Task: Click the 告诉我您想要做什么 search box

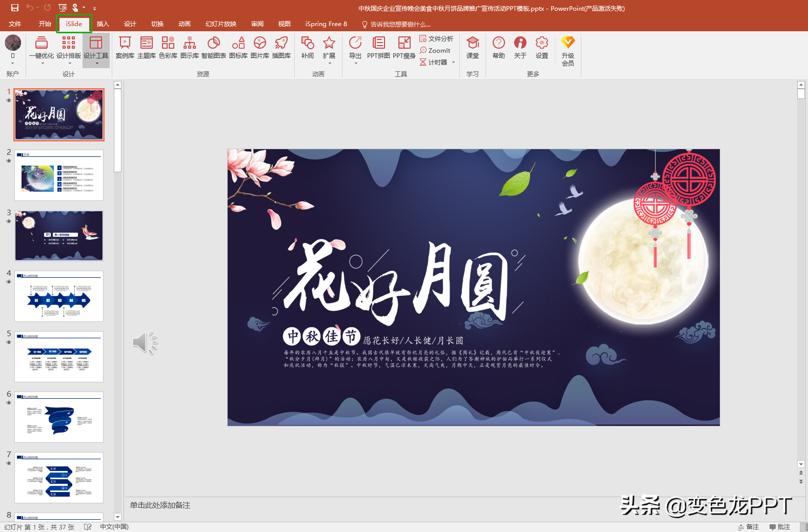Action: tap(396, 24)
